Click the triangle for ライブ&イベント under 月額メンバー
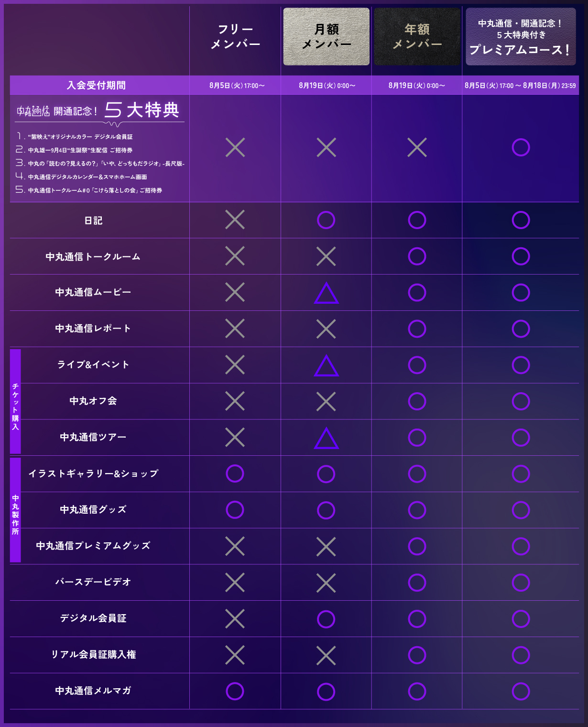This screenshot has height=727, width=588. tap(327, 366)
